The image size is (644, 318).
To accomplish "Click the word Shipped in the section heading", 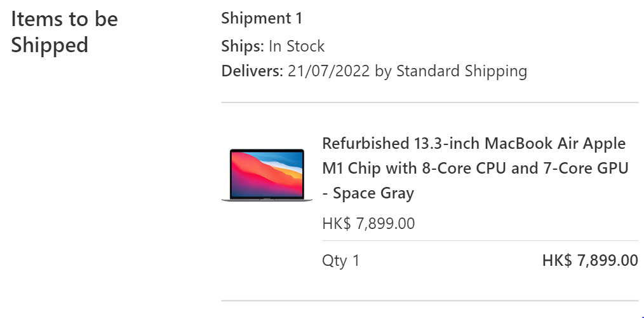I will pyautogui.click(x=50, y=45).
